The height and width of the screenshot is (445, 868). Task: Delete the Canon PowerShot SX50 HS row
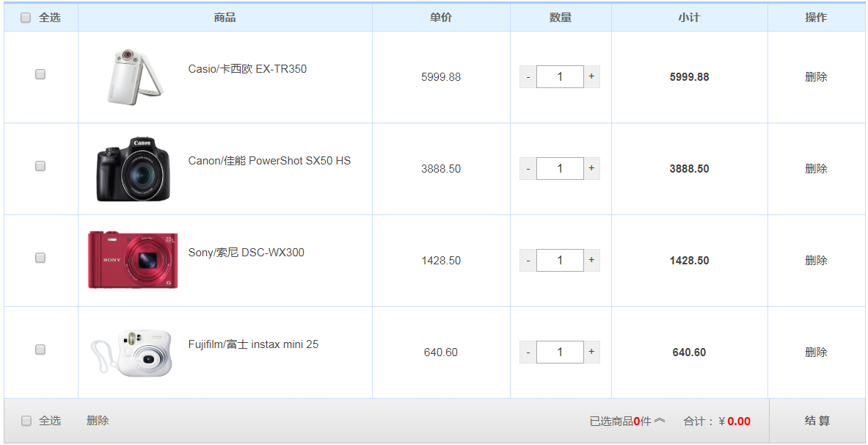pos(816,168)
